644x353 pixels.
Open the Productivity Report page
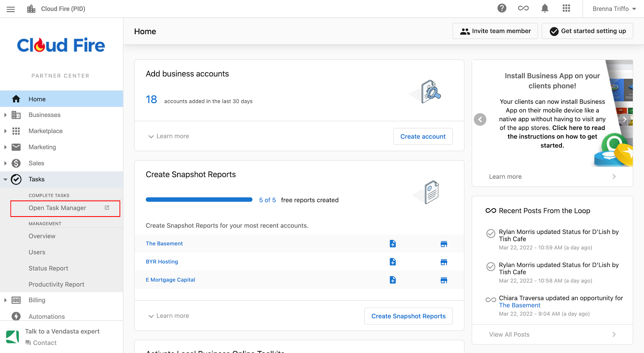56,285
